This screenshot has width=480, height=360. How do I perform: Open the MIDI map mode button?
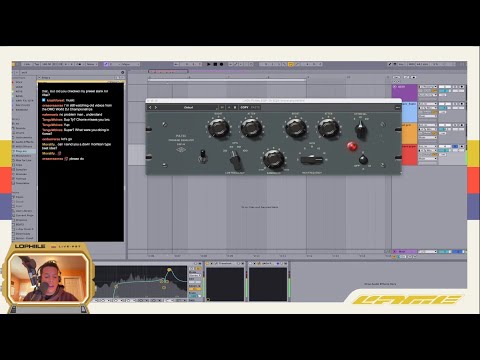[412, 64]
